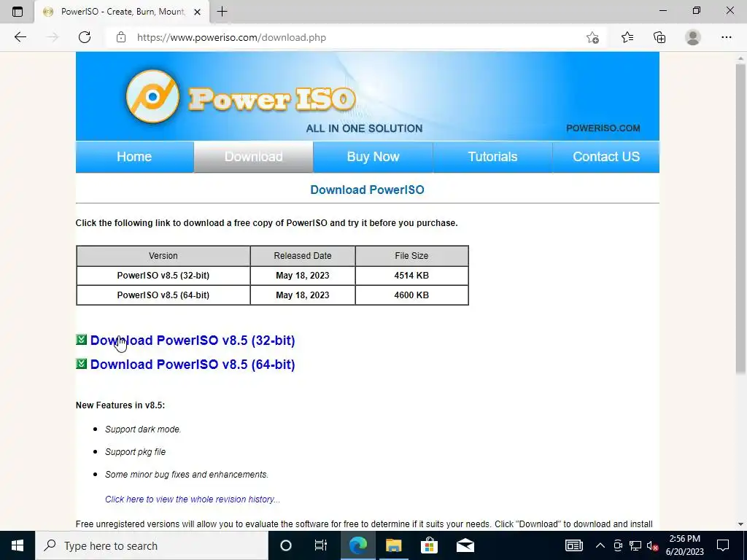Click the 'File Size' column header
The image size is (747, 560).
click(x=411, y=256)
